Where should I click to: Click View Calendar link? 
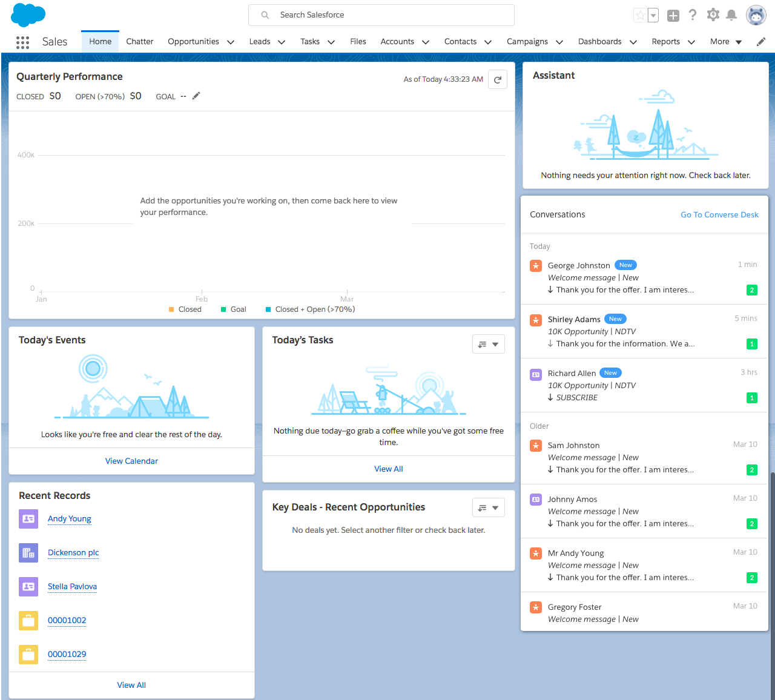[x=131, y=461]
